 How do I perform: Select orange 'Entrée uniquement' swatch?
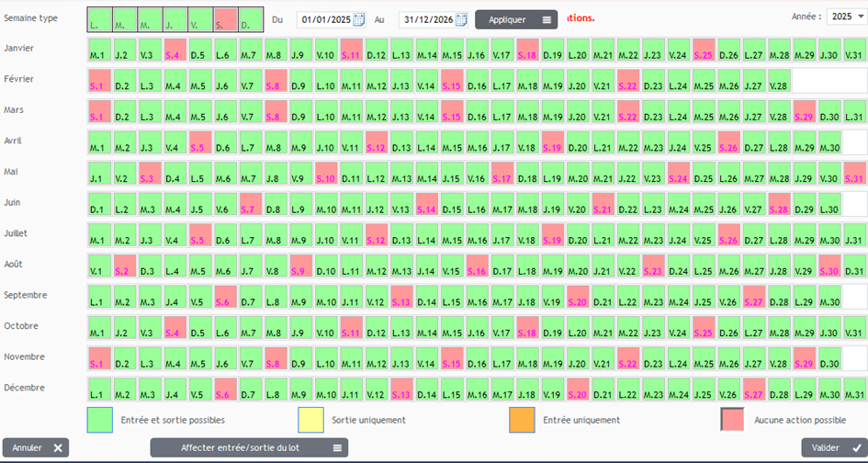click(522, 420)
